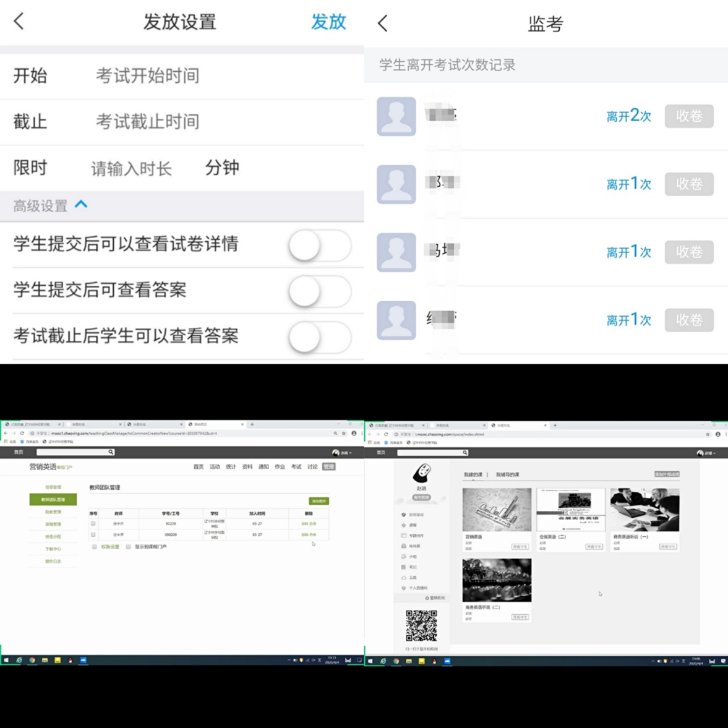
Task: Open the 个人直播间 live room icon
Action: (403, 588)
